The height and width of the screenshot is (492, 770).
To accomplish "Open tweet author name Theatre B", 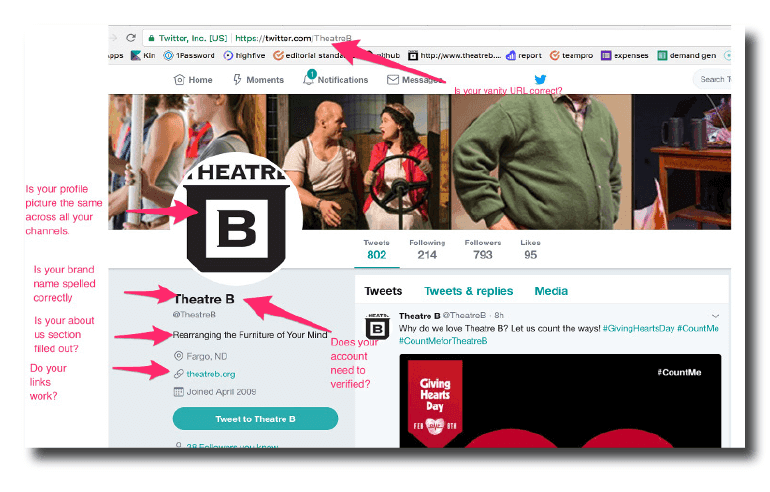I will (x=419, y=316).
